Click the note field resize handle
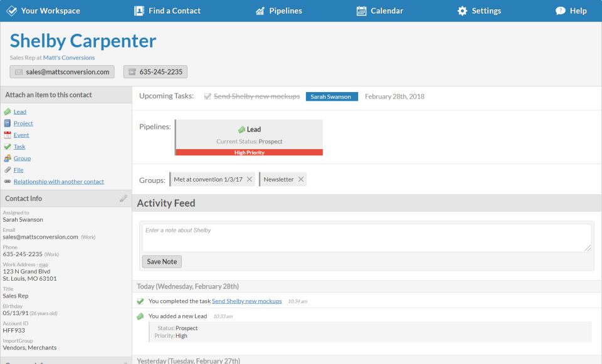This screenshot has width=602, height=364. 588,249
